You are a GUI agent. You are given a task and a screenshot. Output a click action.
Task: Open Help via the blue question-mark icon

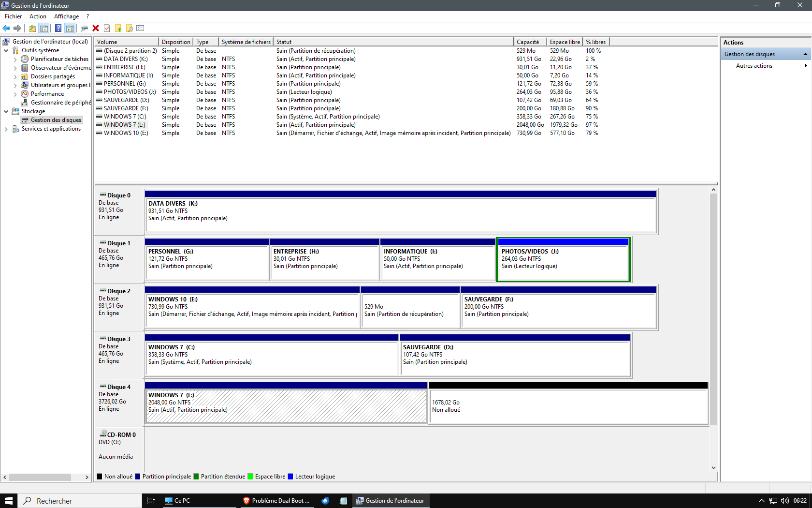[x=58, y=28]
